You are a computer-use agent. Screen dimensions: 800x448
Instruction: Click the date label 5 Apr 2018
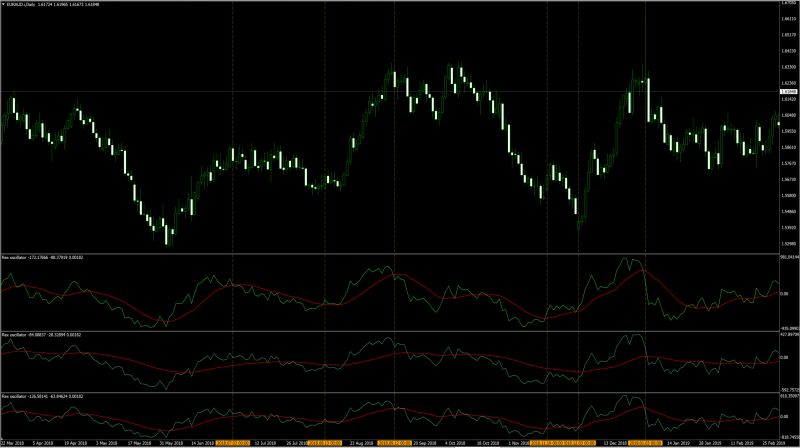(42, 443)
